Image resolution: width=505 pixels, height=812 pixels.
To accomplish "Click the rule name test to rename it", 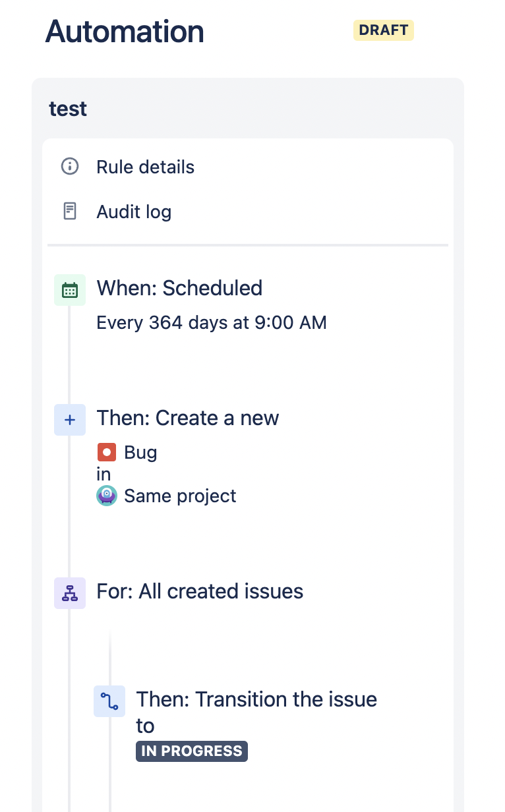I will [67, 109].
